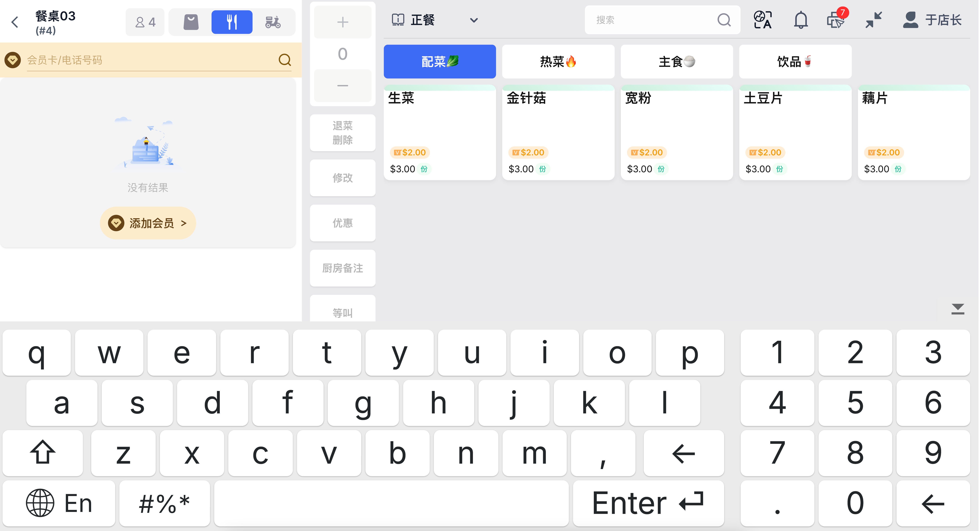Image resolution: width=980 pixels, height=531 pixels.
Task: Switch to dine-in fork and knife mode
Action: [232, 22]
